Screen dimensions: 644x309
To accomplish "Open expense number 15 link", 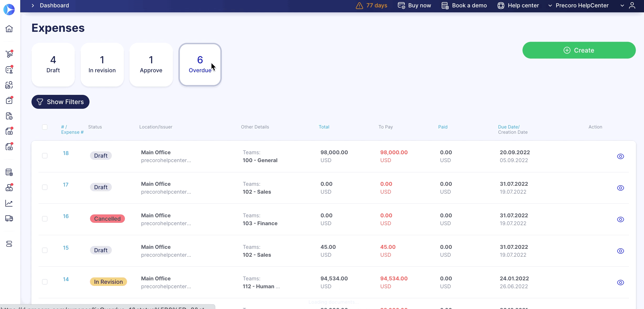I will [x=66, y=248].
